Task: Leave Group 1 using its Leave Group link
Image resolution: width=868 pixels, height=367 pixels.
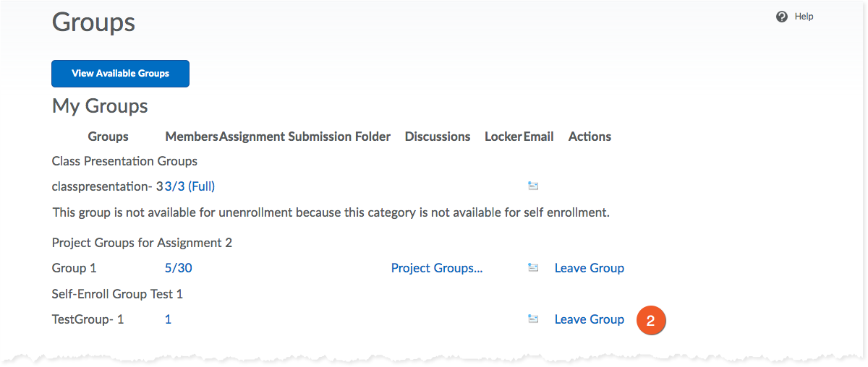Action: point(589,268)
